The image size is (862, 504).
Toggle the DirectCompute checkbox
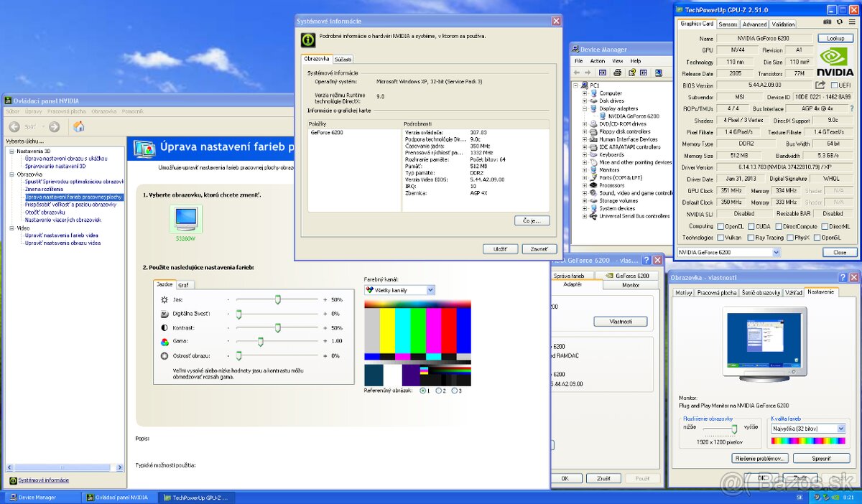tap(778, 225)
